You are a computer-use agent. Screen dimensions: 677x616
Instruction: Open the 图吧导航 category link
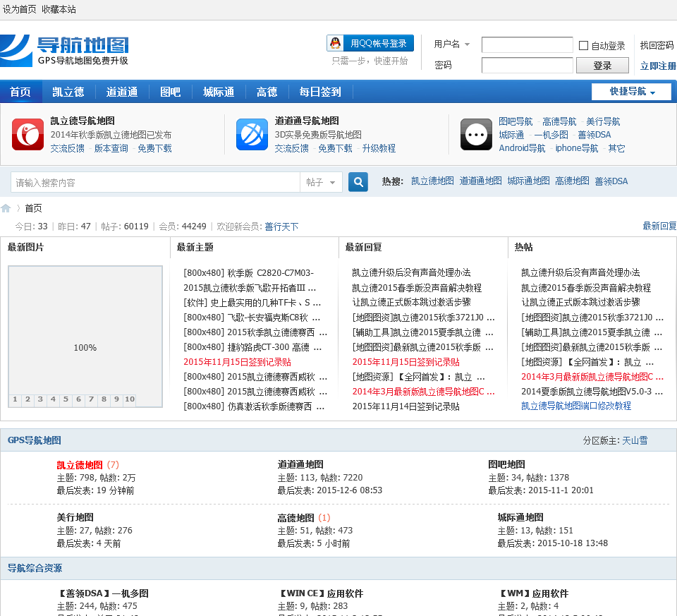pos(516,121)
